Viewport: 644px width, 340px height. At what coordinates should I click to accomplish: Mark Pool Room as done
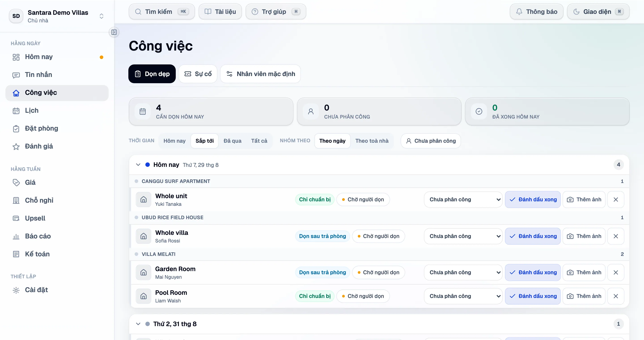click(x=533, y=296)
